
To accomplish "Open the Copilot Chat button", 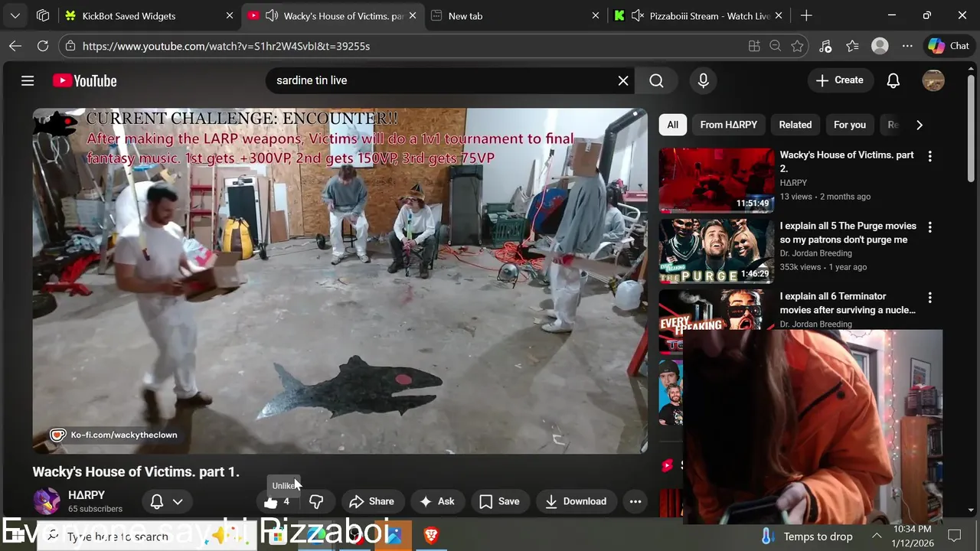I will pos(949,46).
